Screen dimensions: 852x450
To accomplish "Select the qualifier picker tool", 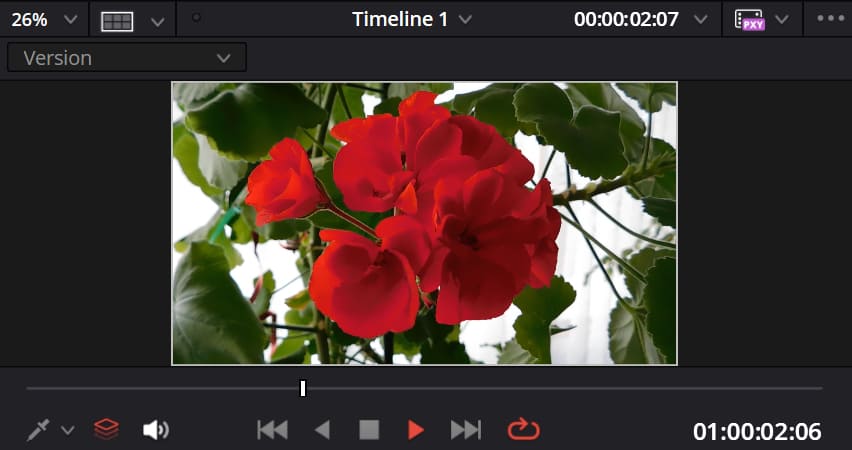I will tap(38, 431).
